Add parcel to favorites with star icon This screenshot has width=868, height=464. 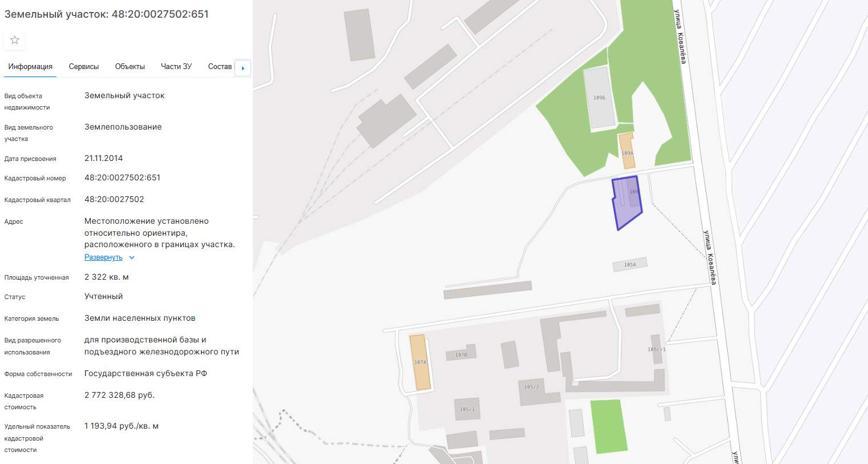[x=15, y=40]
